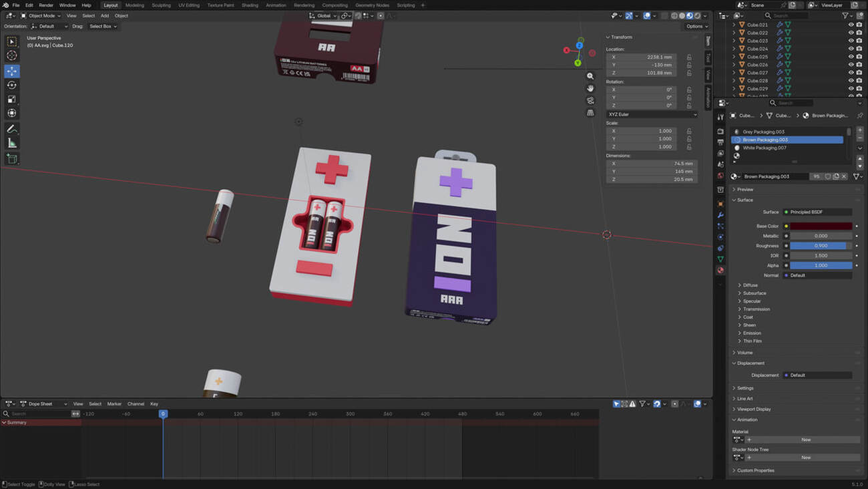Choose the Measure tool

pyautogui.click(x=12, y=143)
